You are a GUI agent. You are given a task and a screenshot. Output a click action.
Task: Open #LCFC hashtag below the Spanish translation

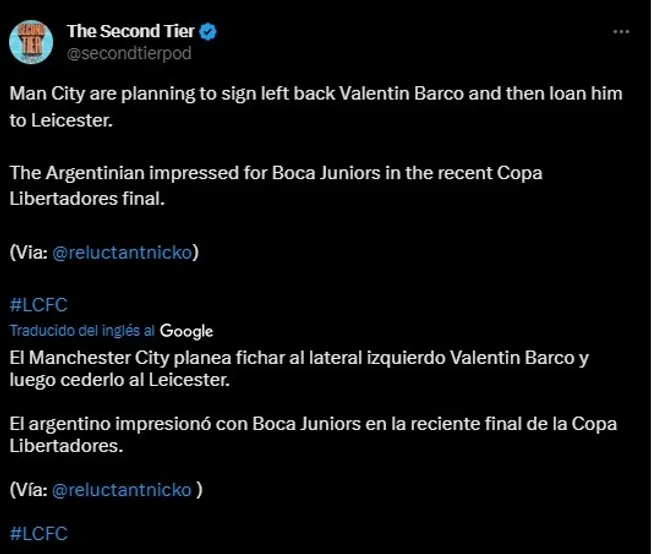[x=38, y=533]
